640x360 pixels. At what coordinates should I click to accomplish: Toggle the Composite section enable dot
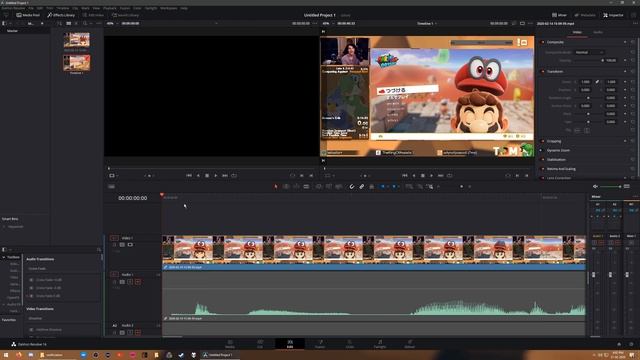click(543, 42)
